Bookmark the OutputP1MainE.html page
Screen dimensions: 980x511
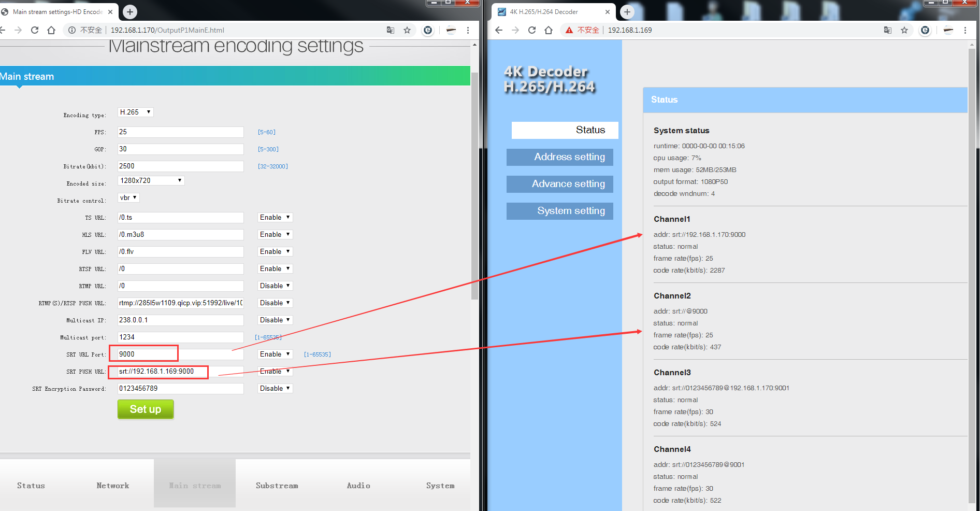tap(407, 30)
